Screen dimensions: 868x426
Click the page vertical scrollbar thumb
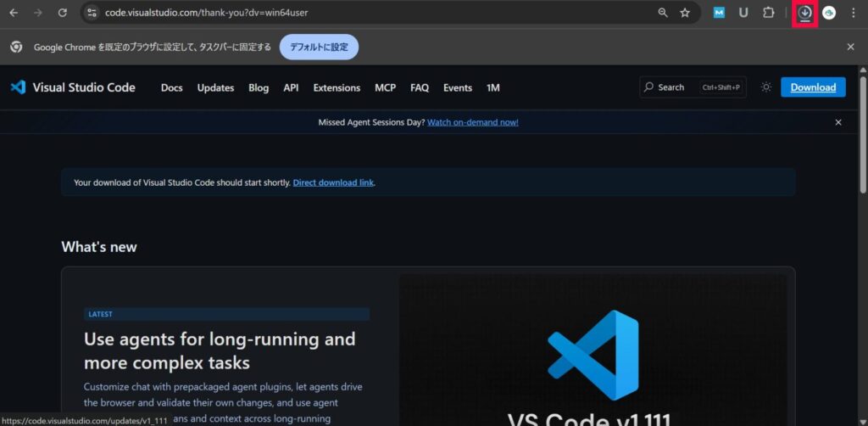(863, 134)
